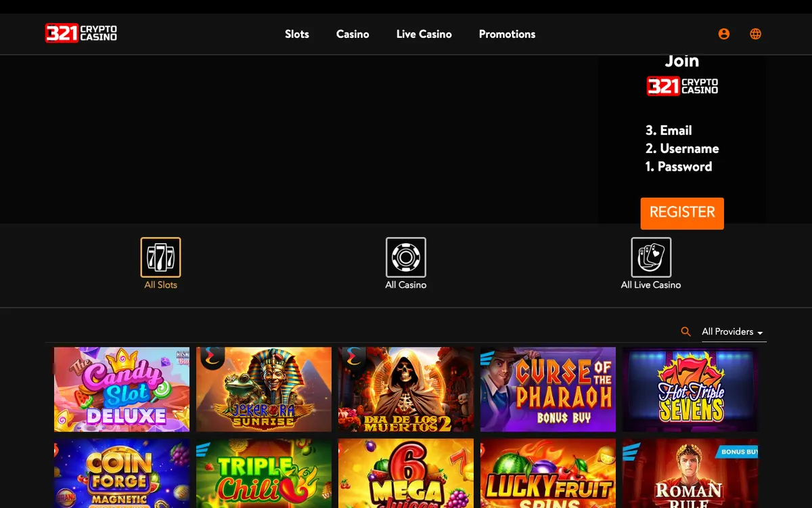The width and height of the screenshot is (812, 508).
Task: Click the 321 Crypto Casino logo under Join
Action: tap(682, 86)
